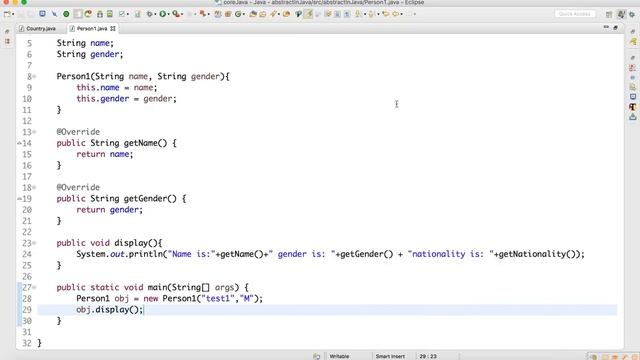Expand the Run configurations dropdown arrow
640x360 pixels.
pos(169,14)
